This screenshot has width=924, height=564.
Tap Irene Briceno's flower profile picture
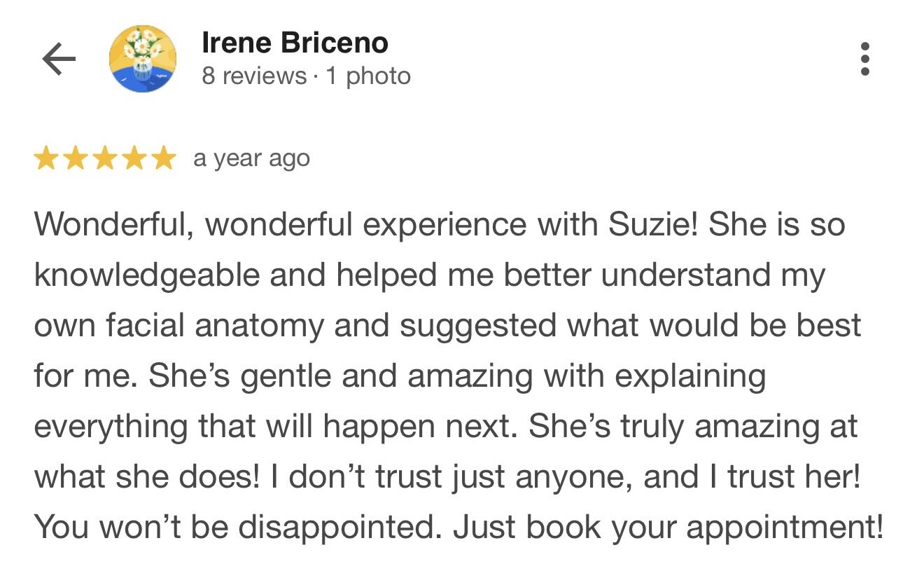(143, 59)
